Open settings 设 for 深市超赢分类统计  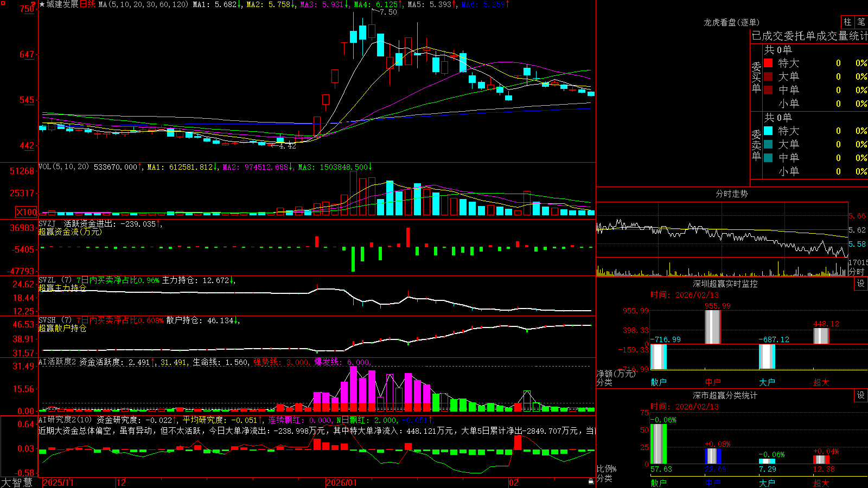861,395
